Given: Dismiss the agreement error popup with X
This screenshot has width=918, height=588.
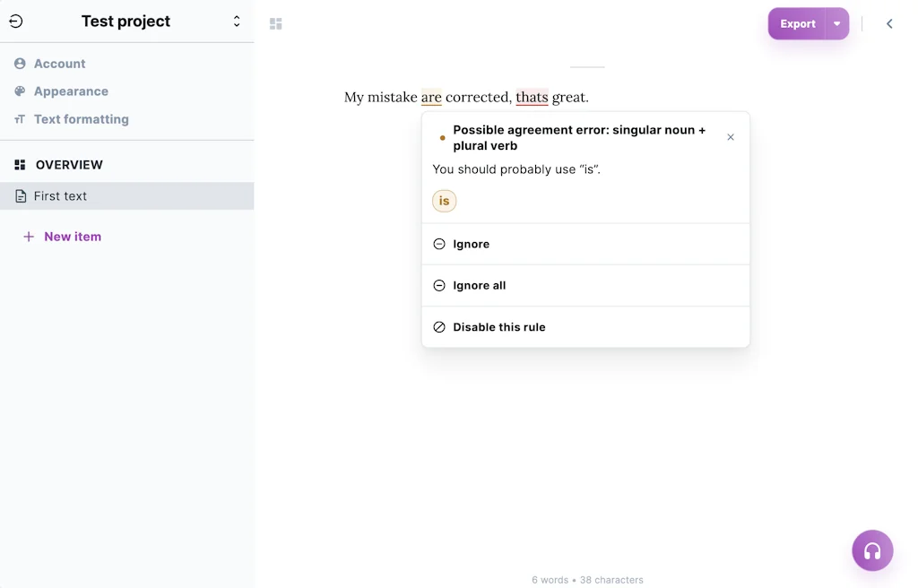Looking at the screenshot, I should [731, 136].
